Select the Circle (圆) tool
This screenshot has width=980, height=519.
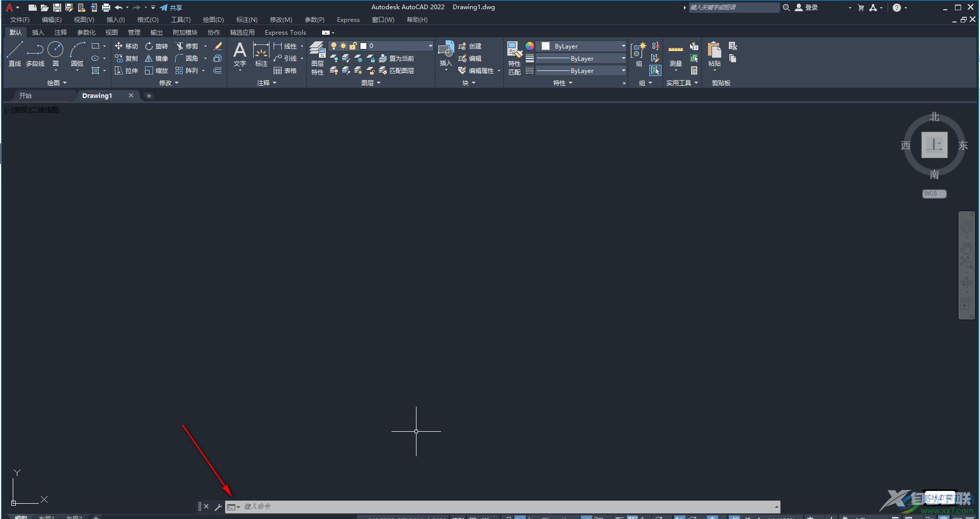click(x=55, y=54)
